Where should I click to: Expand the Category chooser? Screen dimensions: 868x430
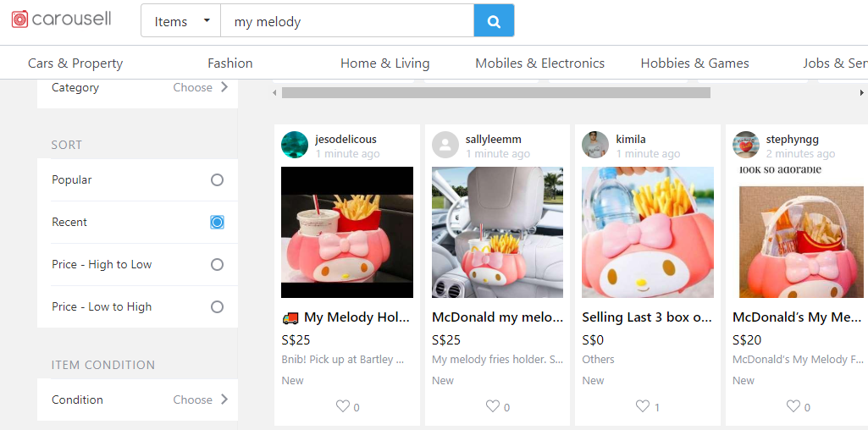point(201,87)
